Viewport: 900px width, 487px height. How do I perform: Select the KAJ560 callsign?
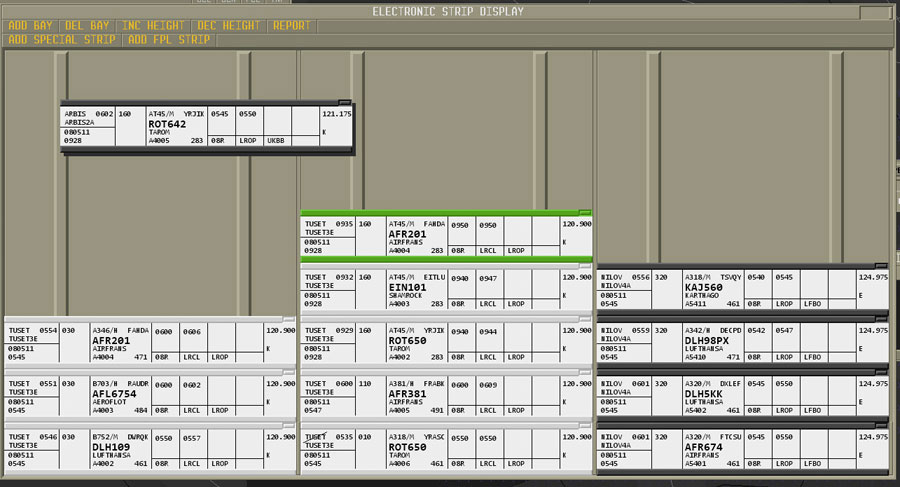(704, 288)
